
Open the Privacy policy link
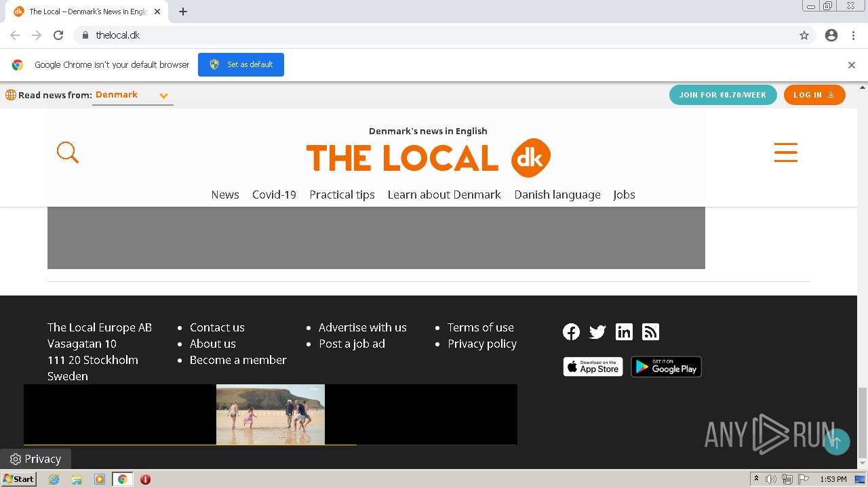point(482,344)
